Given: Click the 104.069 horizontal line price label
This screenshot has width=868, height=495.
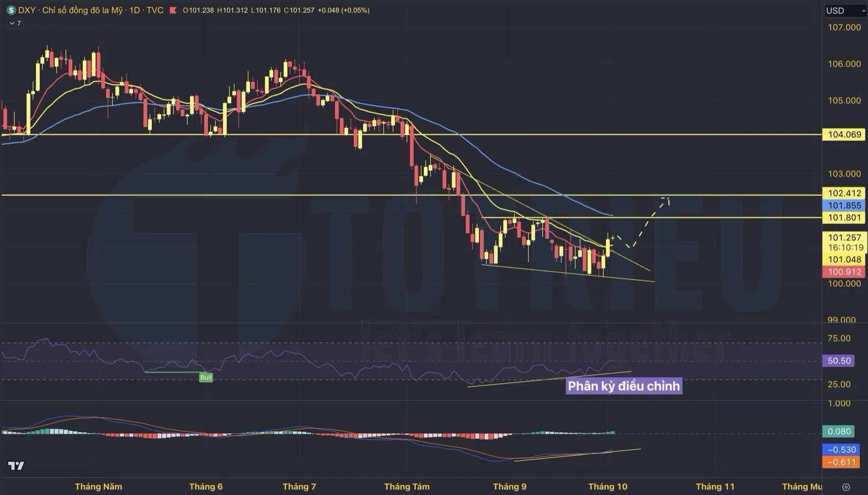Looking at the screenshot, I should tap(845, 134).
